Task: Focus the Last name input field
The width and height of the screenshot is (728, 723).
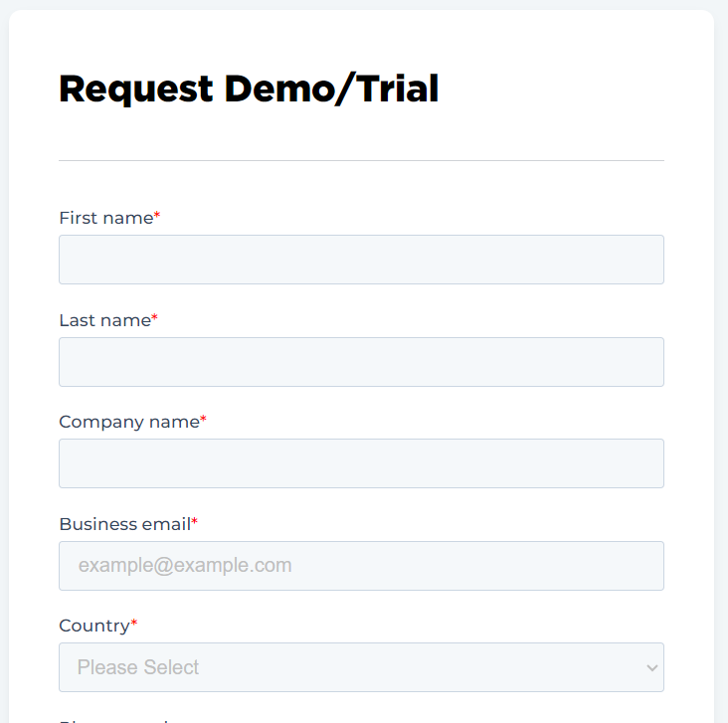Action: point(361,362)
